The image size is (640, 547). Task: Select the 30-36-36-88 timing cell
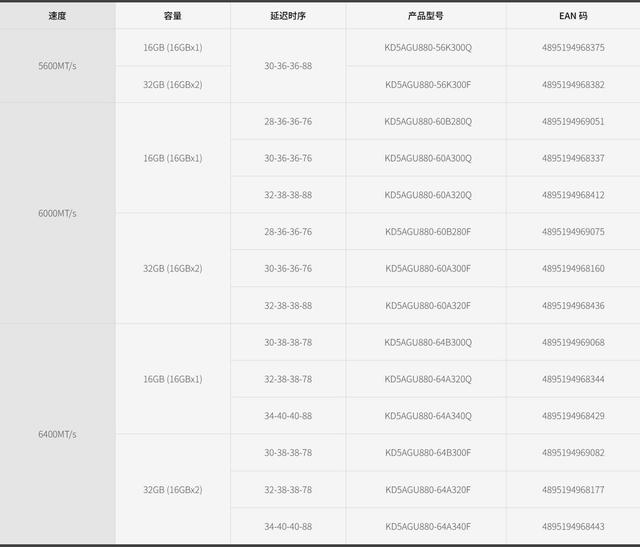[288, 66]
